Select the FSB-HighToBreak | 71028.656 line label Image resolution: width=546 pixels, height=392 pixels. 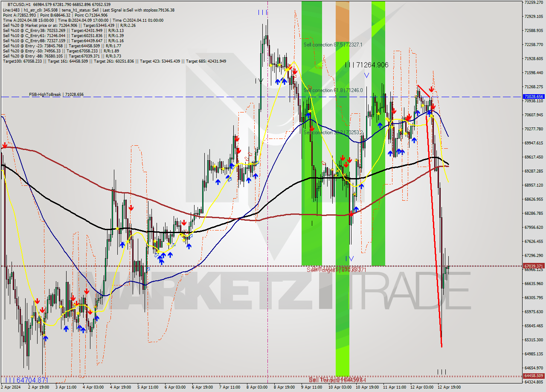(56, 95)
